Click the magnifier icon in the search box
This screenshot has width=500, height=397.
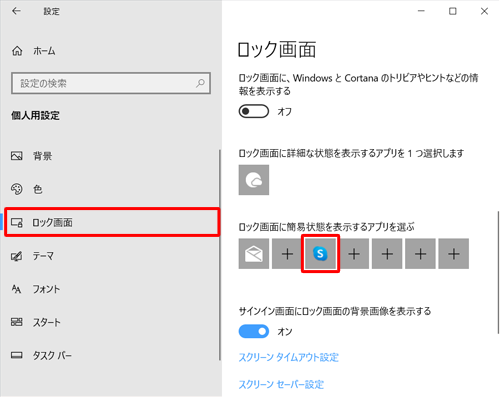[x=200, y=83]
